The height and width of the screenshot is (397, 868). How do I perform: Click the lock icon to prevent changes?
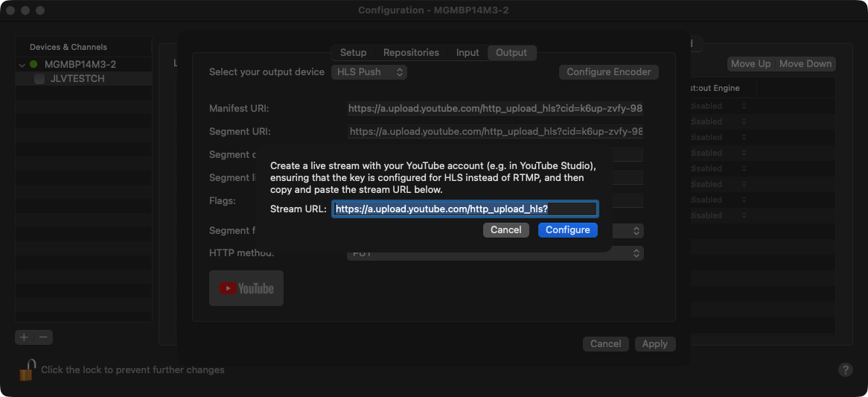click(x=28, y=369)
